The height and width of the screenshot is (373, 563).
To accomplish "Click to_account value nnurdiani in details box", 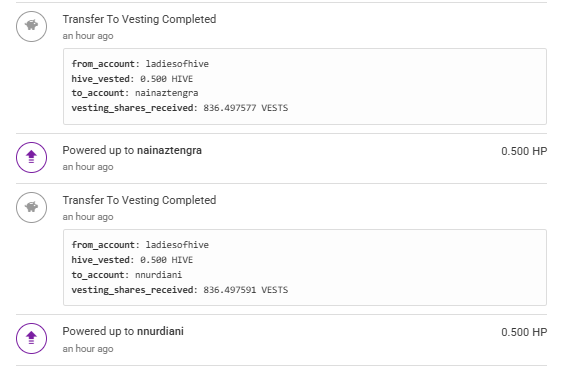I will pyautogui.click(x=158, y=275).
